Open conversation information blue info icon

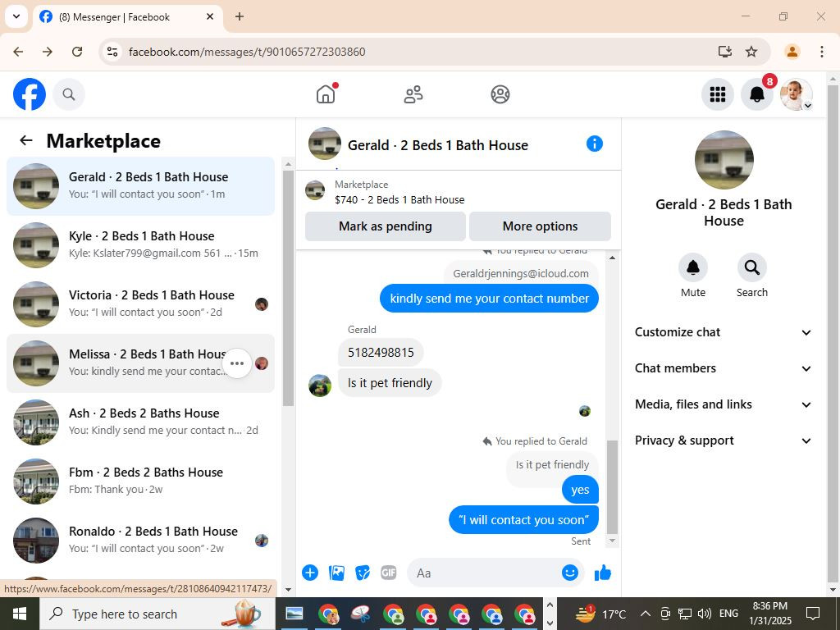(595, 144)
